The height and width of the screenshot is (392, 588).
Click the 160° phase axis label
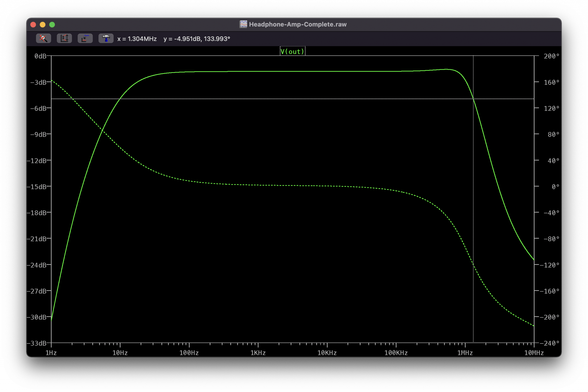(552, 82)
